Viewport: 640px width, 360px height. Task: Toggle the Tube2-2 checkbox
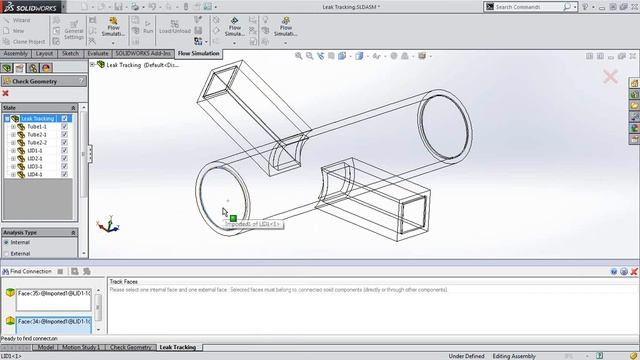pos(64,142)
